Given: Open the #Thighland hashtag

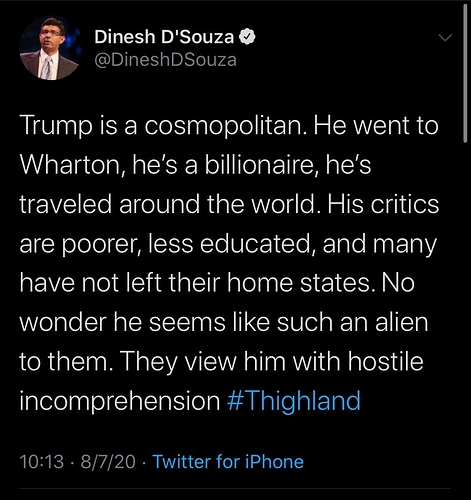Looking at the screenshot, I should pos(294,401).
